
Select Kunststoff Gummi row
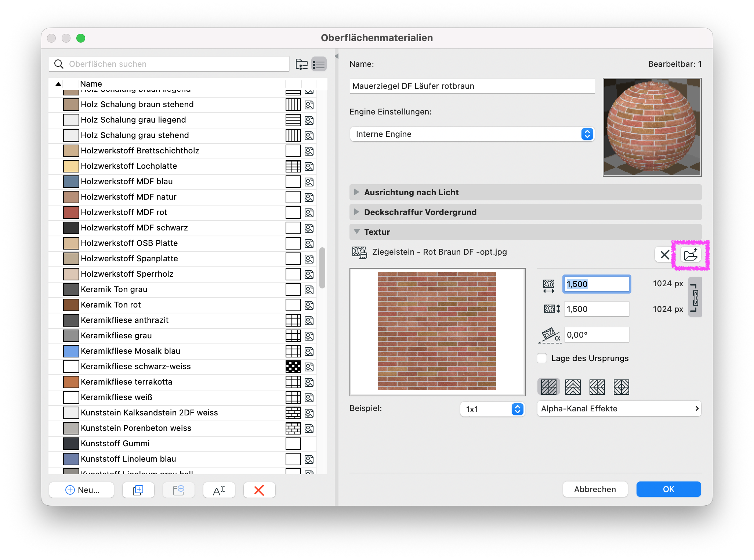182,444
